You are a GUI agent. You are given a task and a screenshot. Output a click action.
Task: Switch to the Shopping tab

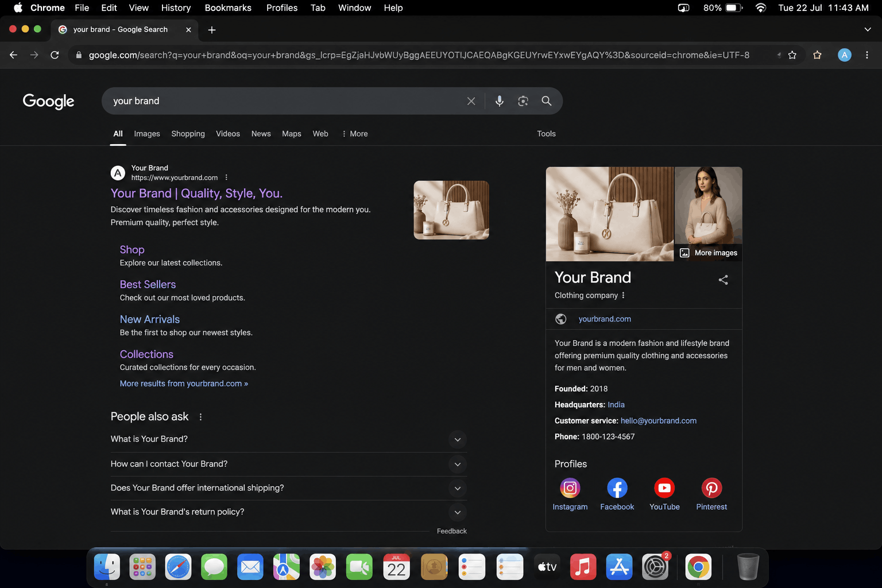[x=188, y=134]
